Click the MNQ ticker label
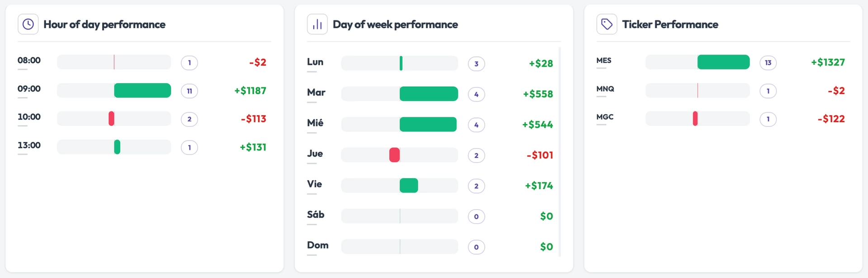 (605, 89)
